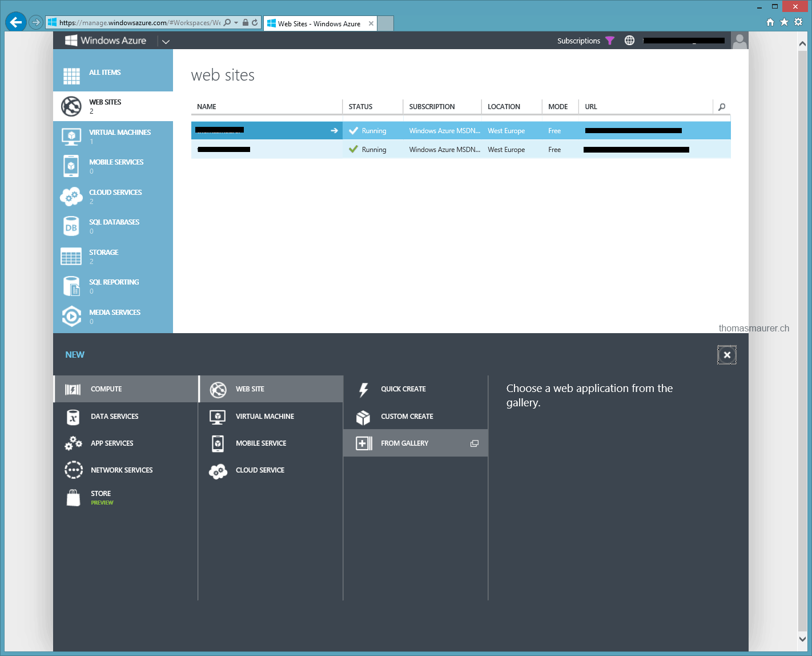The image size is (812, 656).
Task: Sort by the STATUS column header
Action: (x=360, y=107)
